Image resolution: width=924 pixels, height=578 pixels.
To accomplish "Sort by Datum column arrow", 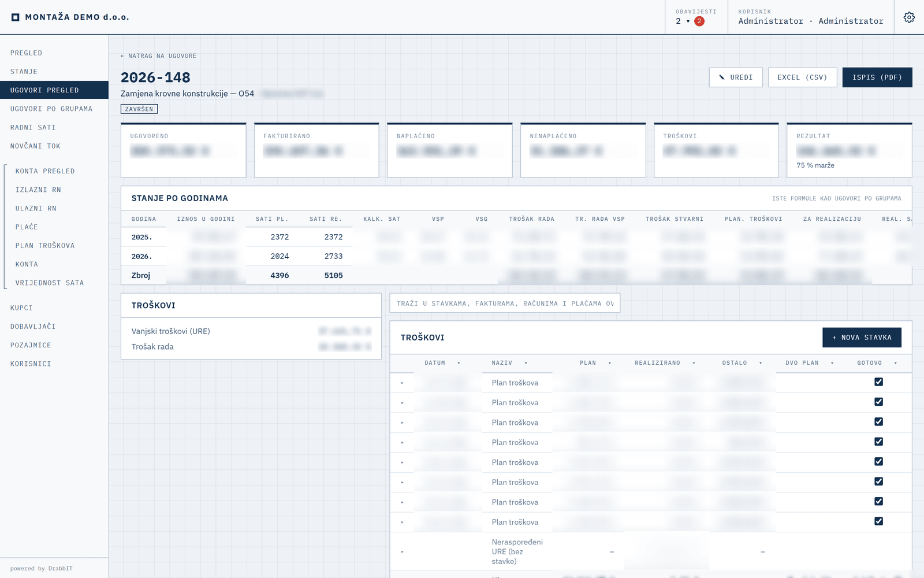I will pyautogui.click(x=459, y=363).
